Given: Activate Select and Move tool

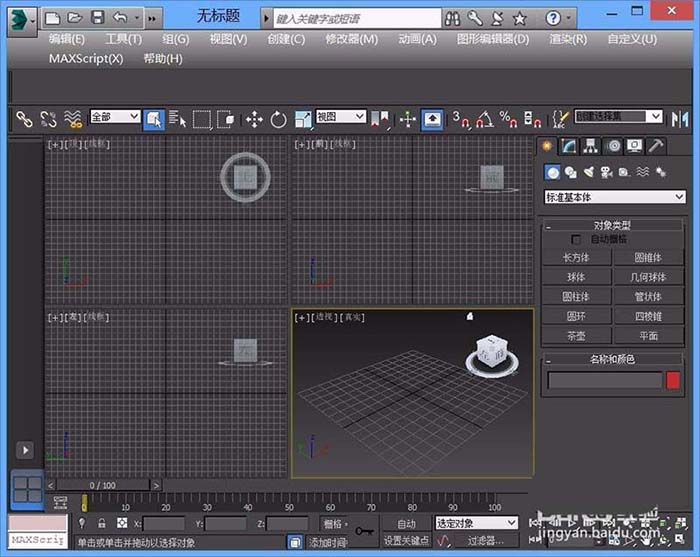Looking at the screenshot, I should click(254, 120).
